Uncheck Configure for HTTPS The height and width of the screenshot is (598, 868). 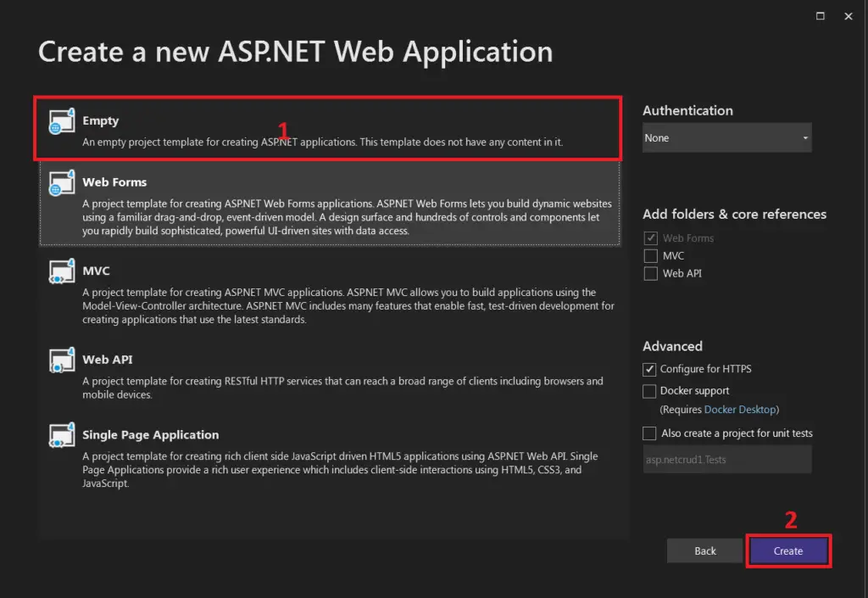649,369
